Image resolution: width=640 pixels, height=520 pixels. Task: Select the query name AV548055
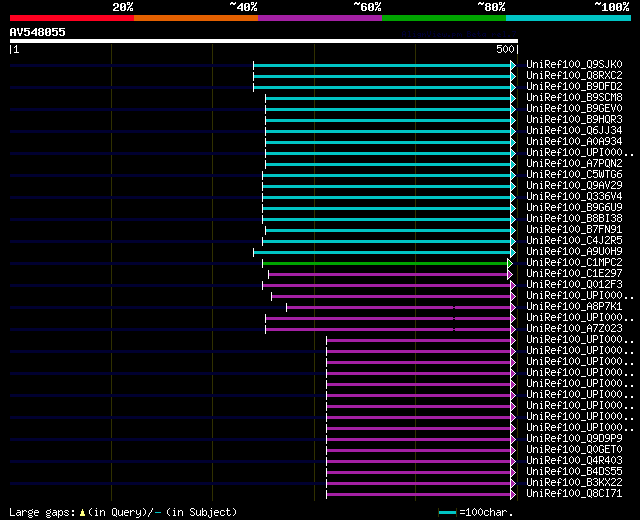38,32
